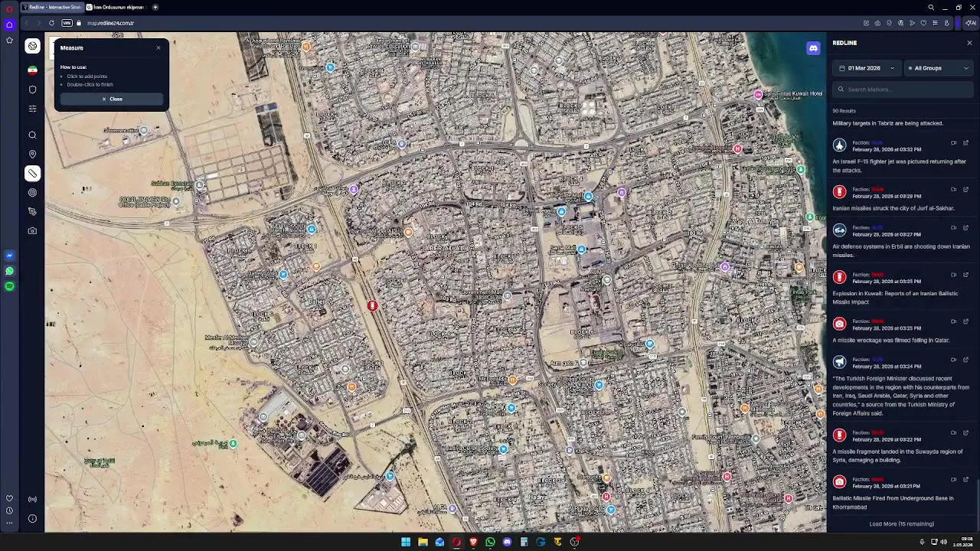Open the map search magnifier tool
The image size is (980, 551).
[32, 135]
